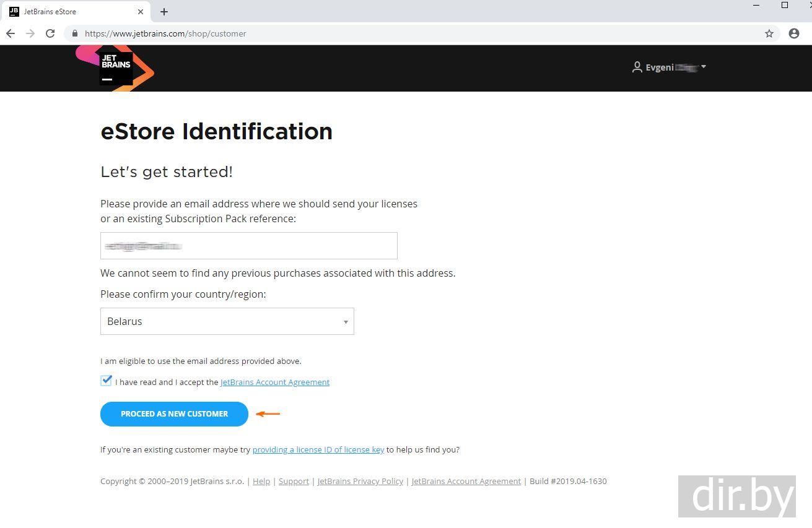
Task: Open the Support footer link
Action: coord(294,481)
